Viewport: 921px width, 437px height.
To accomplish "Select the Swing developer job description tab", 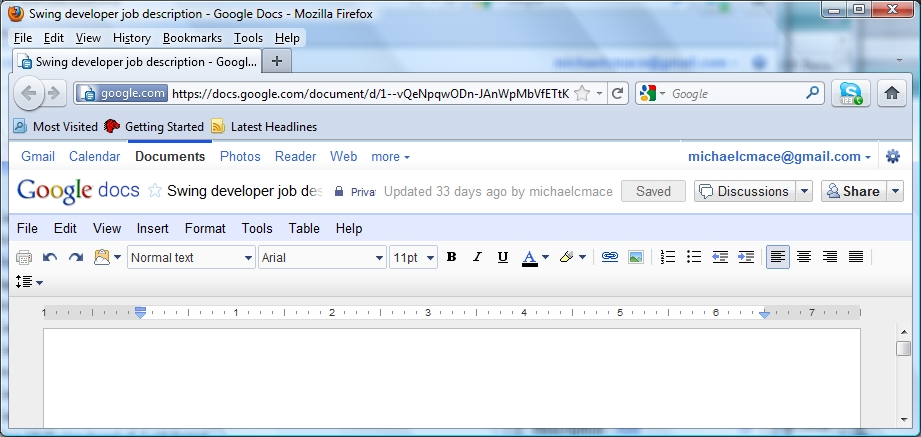I will pyautogui.click(x=137, y=62).
